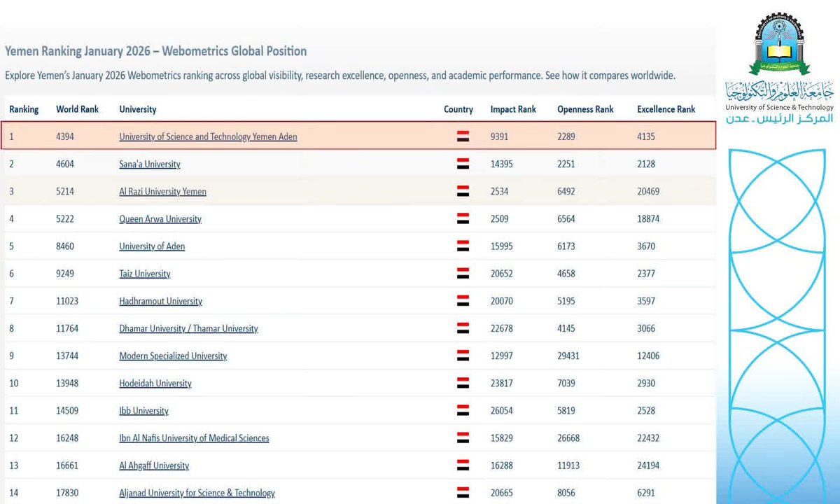The image size is (840, 504).
Task: Click the Yemen flag in Ibb University row
Action: [463, 411]
